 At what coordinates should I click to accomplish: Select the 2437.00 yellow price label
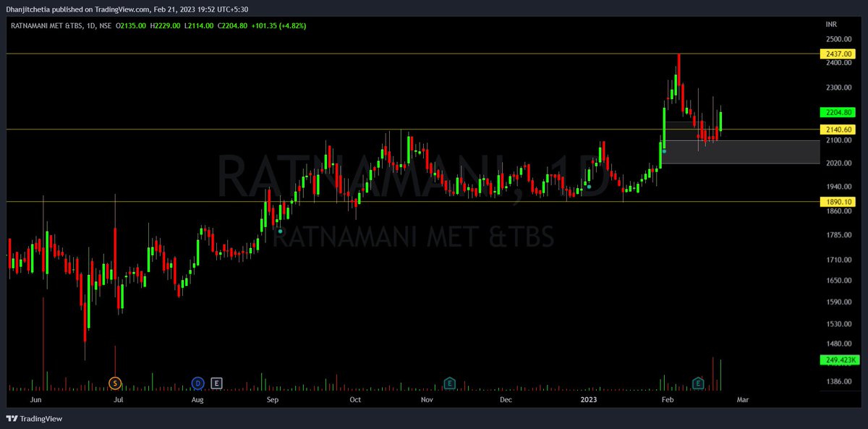pos(838,54)
